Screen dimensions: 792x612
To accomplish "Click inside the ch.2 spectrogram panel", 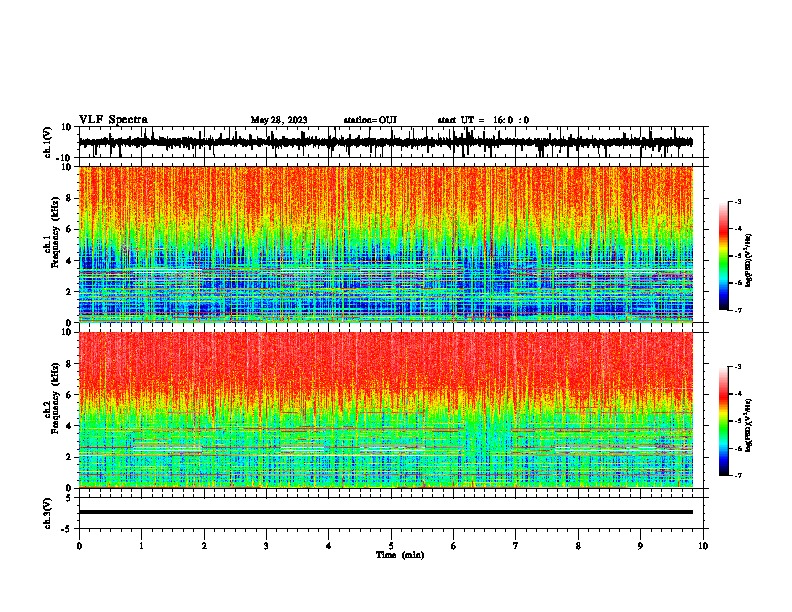I will point(386,410).
